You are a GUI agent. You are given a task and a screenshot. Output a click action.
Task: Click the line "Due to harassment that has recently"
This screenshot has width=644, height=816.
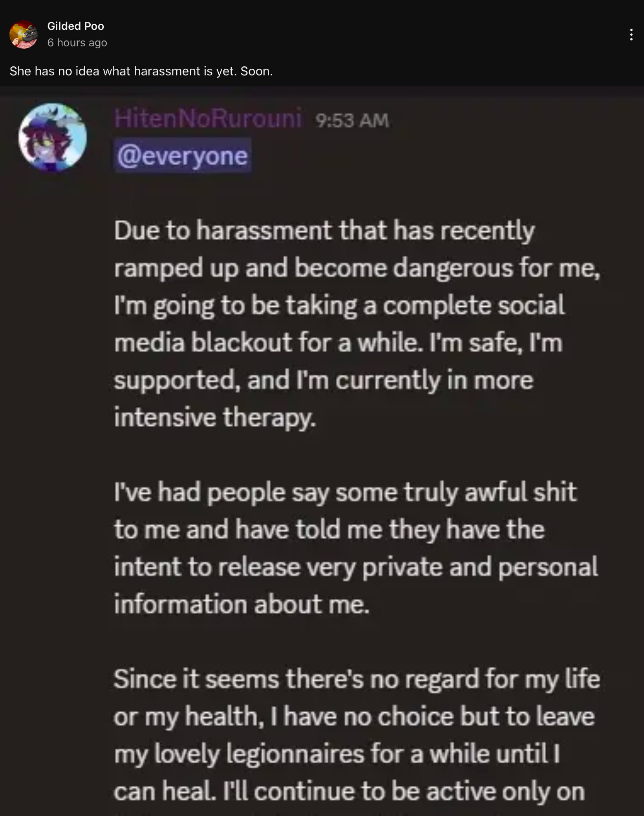point(324,231)
